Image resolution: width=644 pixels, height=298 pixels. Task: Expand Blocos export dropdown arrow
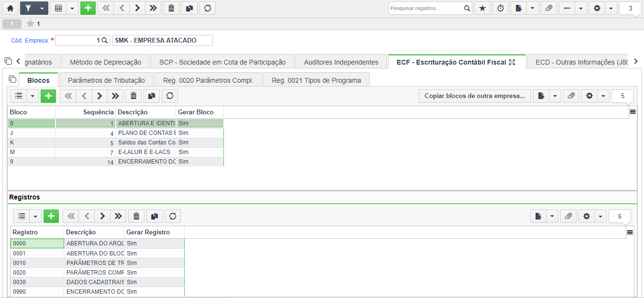[x=555, y=96]
